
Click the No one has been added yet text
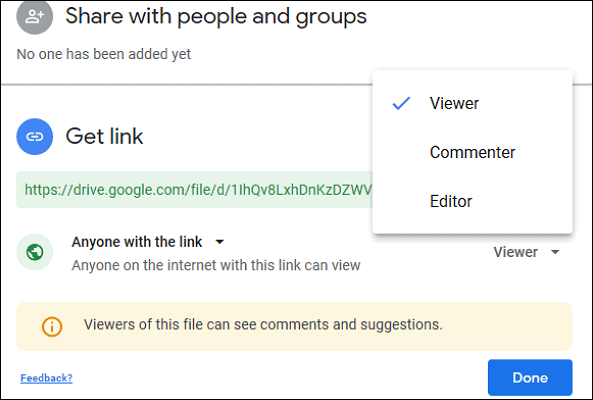click(x=104, y=54)
